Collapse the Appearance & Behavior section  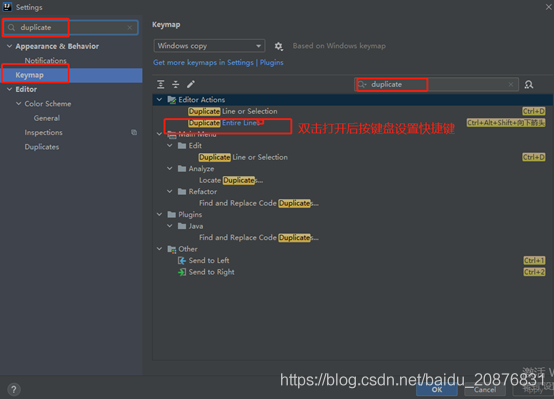pyautogui.click(x=10, y=46)
